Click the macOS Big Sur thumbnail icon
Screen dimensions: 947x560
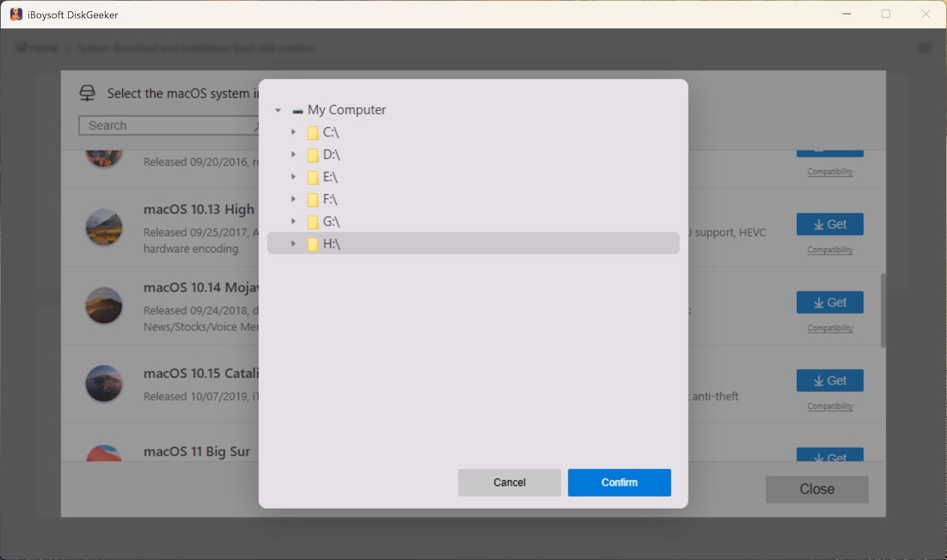(103, 455)
